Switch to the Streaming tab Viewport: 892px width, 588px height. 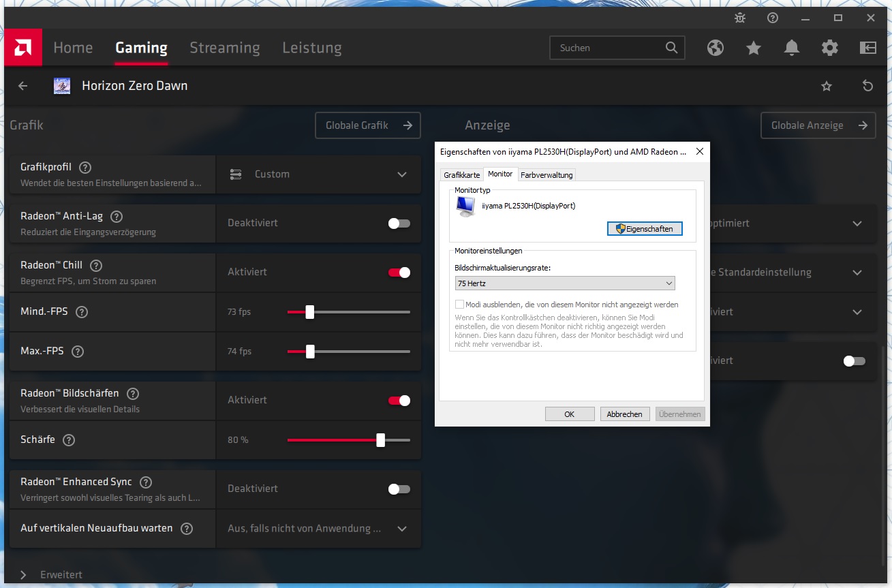(225, 48)
